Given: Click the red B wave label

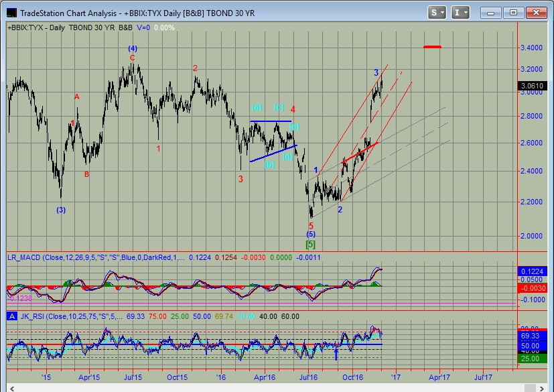Looking at the screenshot, I should pos(86,174).
